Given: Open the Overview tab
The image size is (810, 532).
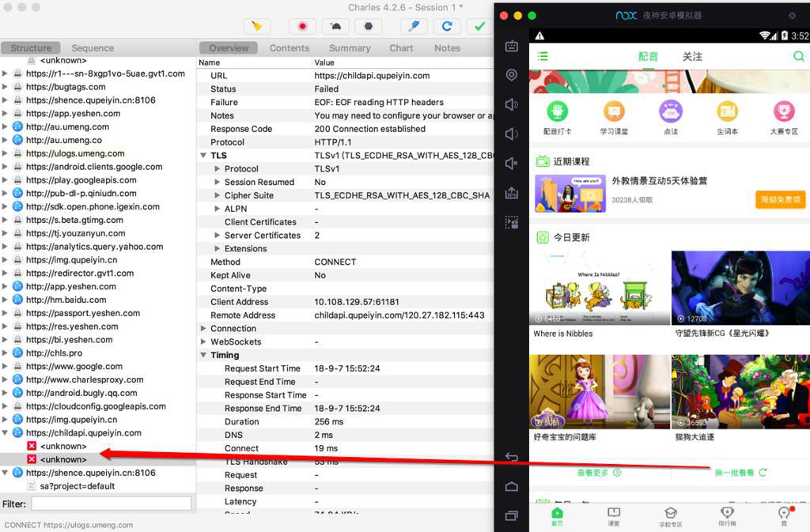Looking at the screenshot, I should tap(229, 48).
